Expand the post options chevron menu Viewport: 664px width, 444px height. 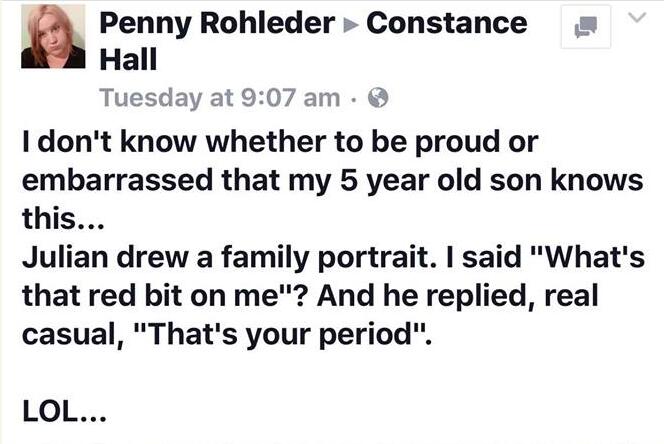coord(637,17)
